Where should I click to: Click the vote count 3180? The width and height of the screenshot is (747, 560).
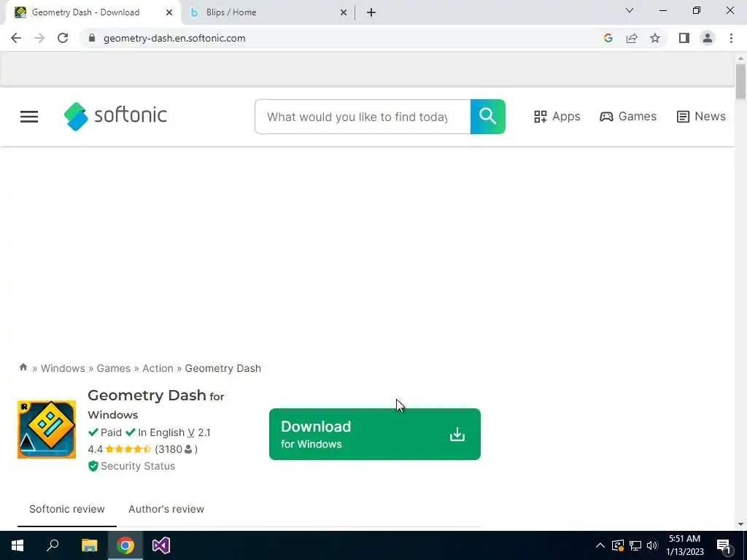[x=169, y=449]
